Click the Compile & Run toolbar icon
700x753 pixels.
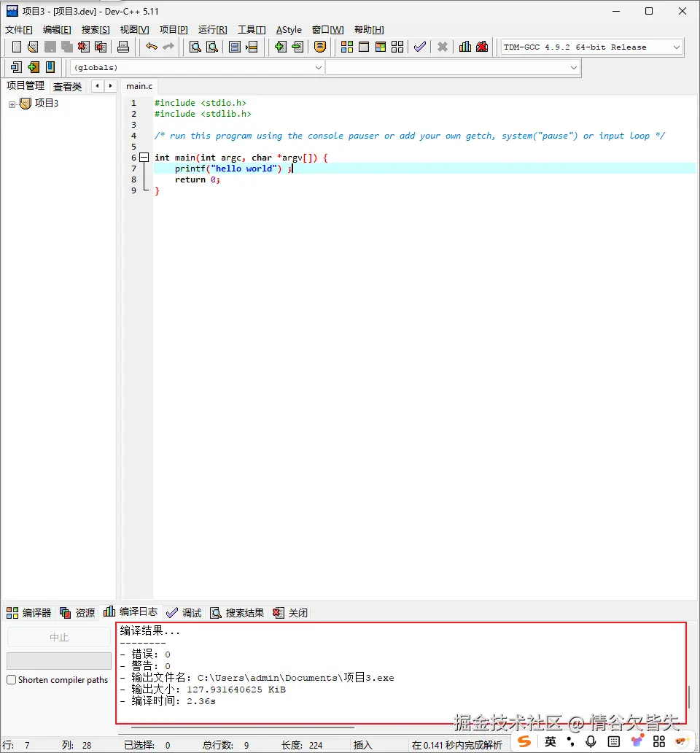point(381,47)
